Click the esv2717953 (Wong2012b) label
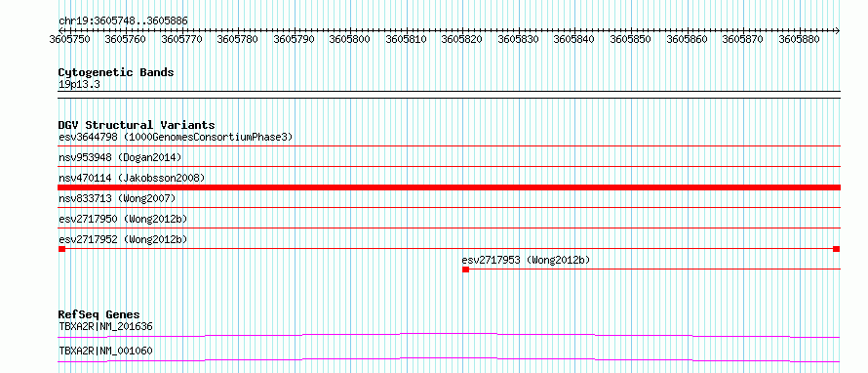Viewport: 868px width, 373px height. 526,260
